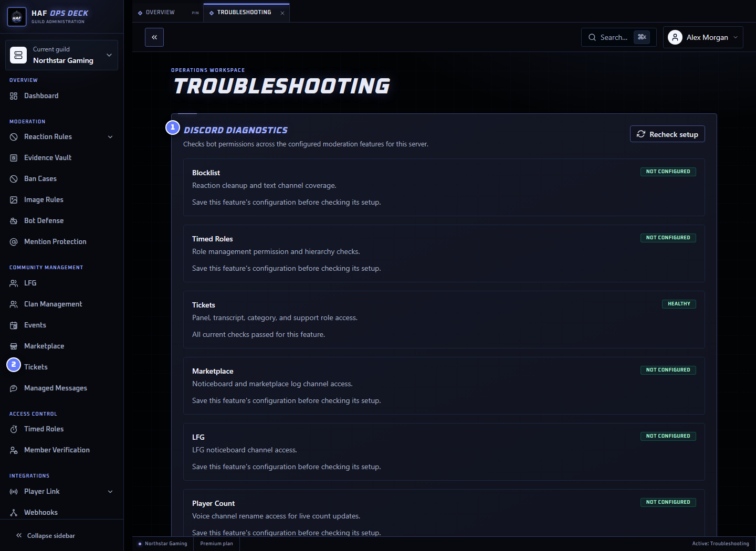Open the Mention Protection at-sign icon
This screenshot has height=551, width=756.
click(14, 242)
